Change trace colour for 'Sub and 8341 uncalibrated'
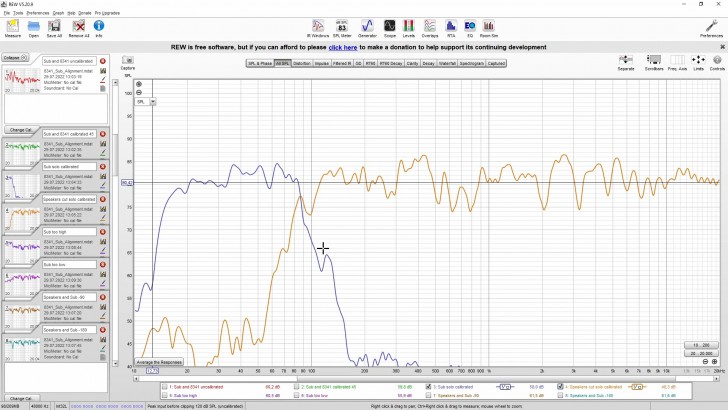This screenshot has width=728, height=410. [103, 80]
